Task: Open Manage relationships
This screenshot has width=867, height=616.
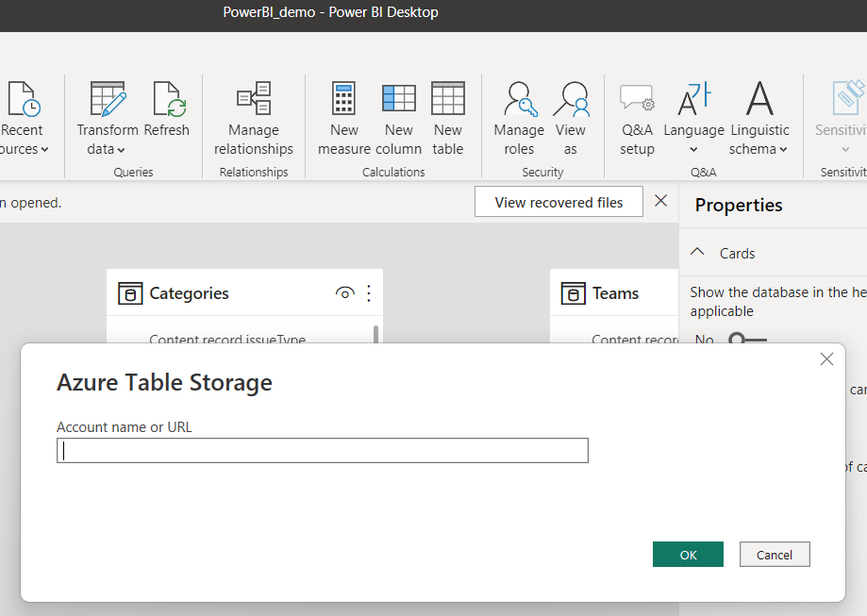Action: pos(253,118)
